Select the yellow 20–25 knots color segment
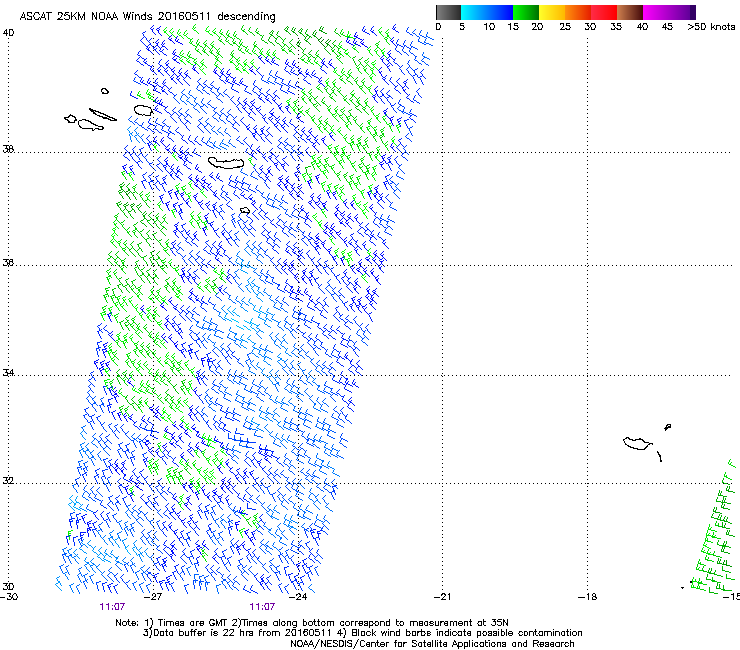 point(552,12)
